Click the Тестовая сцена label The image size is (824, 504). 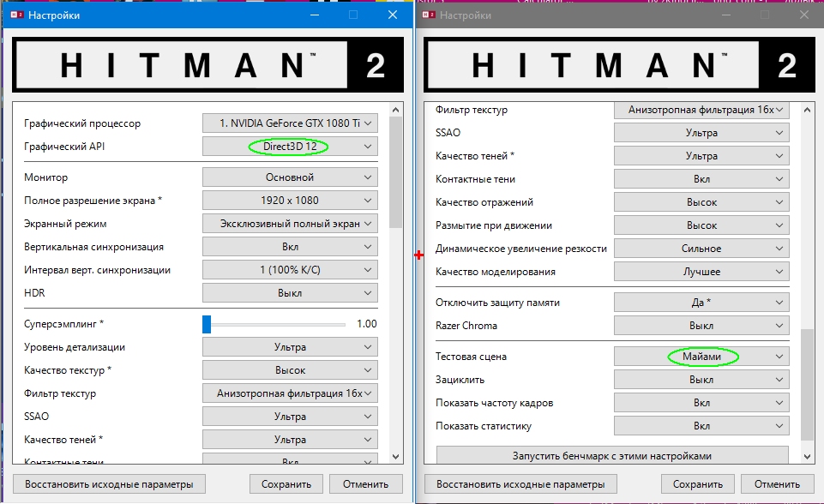tap(471, 357)
